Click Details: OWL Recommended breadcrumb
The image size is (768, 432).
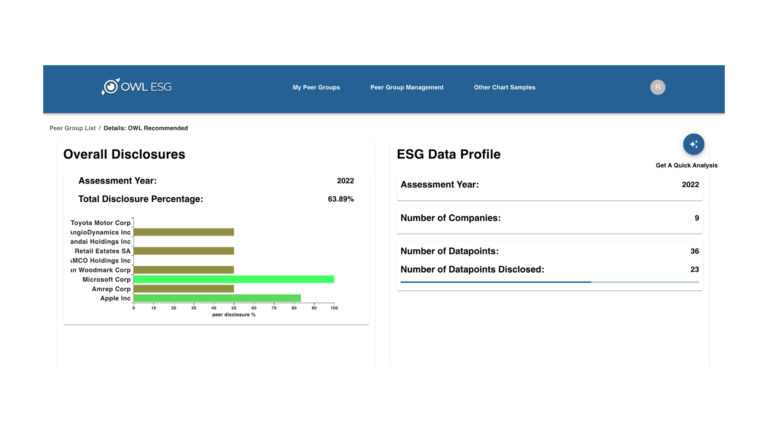point(145,128)
